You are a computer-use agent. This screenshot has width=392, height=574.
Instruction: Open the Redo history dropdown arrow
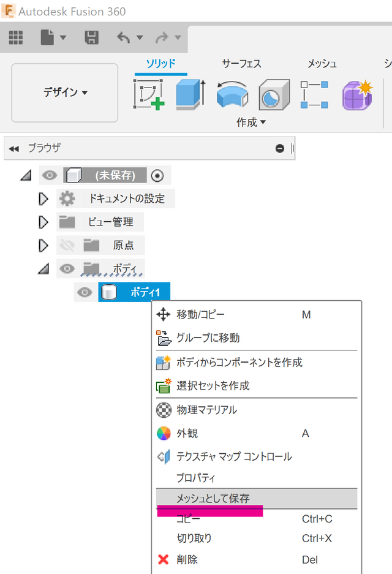[178, 37]
